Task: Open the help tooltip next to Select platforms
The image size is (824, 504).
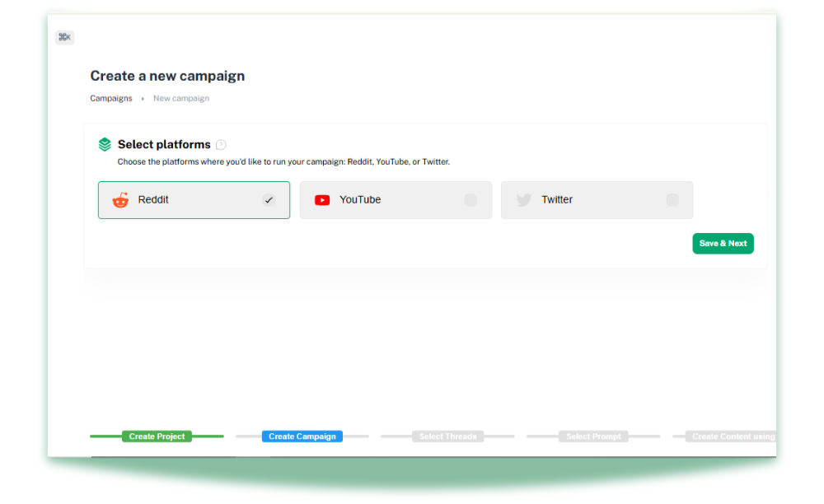Action: [221, 145]
